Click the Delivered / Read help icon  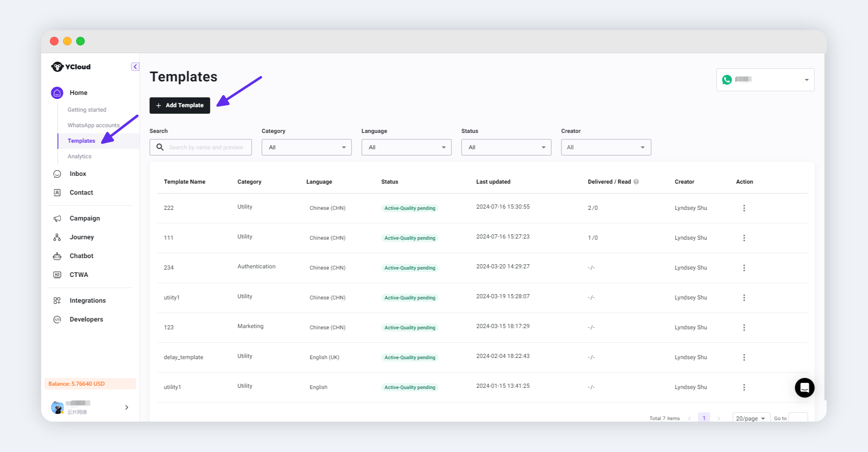[636, 182]
